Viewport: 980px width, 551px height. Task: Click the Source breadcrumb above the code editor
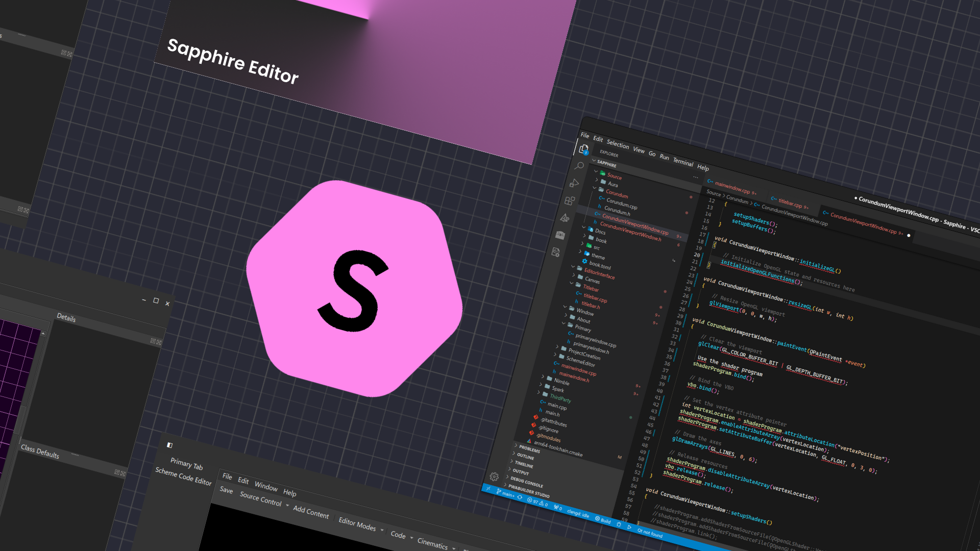(x=714, y=193)
